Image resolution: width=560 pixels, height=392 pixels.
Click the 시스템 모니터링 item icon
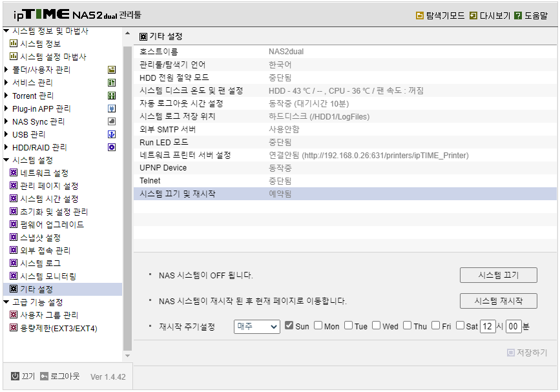[14, 276]
